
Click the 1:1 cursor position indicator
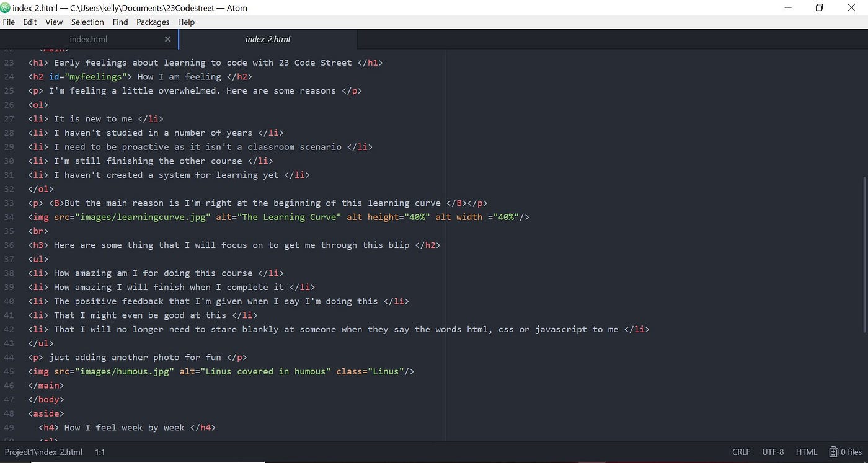click(100, 452)
